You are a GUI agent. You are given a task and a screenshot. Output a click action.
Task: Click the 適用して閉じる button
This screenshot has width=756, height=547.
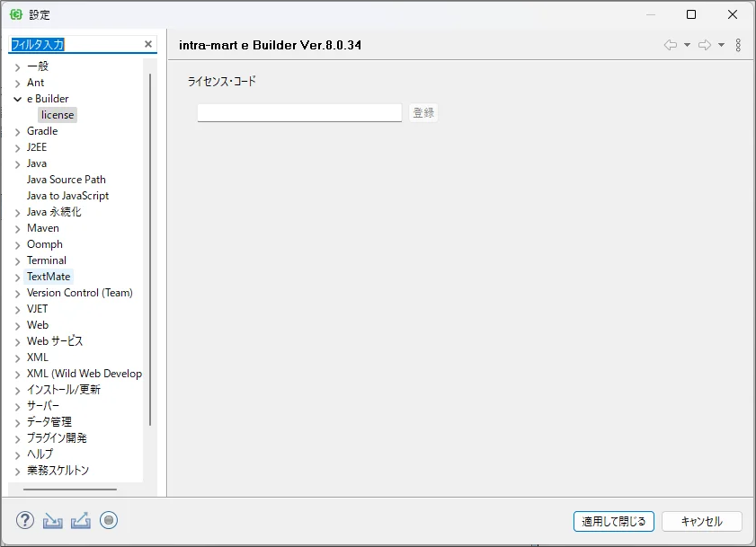coord(613,522)
